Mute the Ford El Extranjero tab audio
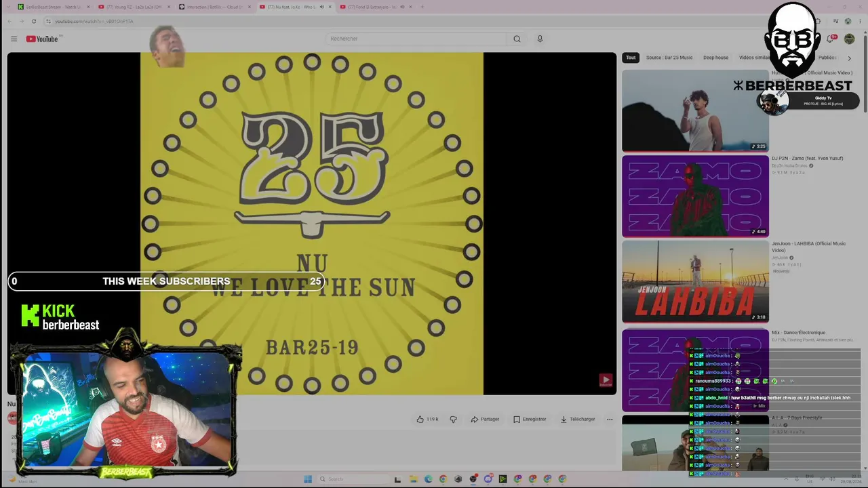Viewport: 868px width, 488px height. (x=402, y=7)
